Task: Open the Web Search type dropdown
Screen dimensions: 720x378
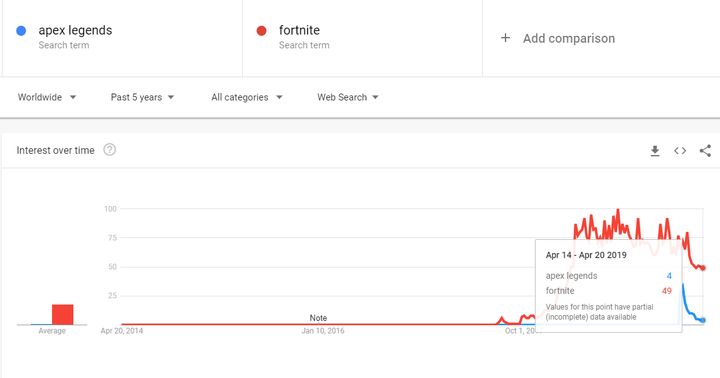Action: coord(348,97)
